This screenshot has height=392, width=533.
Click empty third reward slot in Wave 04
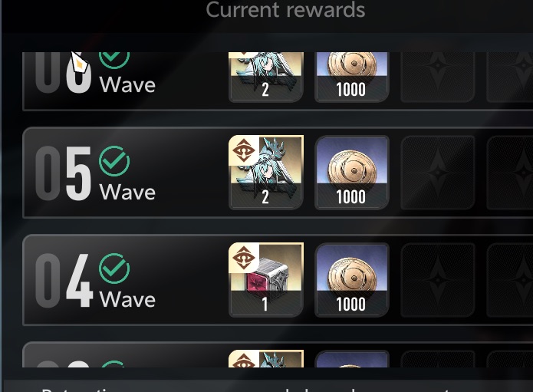point(438,279)
